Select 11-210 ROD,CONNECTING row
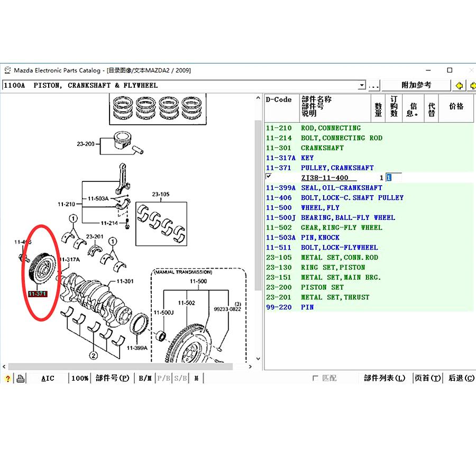476x476 pixels. pos(369,128)
